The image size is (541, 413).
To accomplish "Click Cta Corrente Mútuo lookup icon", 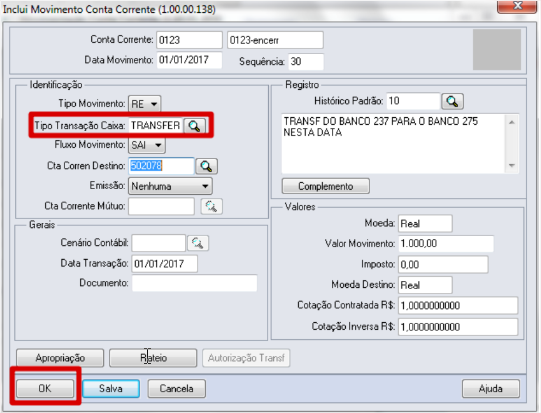I will coord(212,206).
